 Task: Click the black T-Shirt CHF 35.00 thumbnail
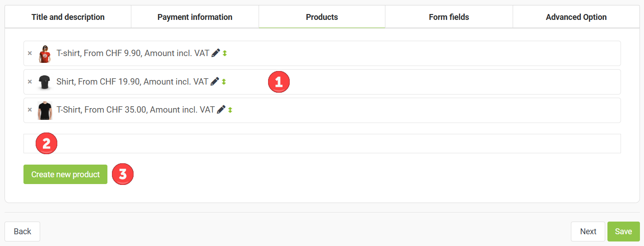point(45,110)
